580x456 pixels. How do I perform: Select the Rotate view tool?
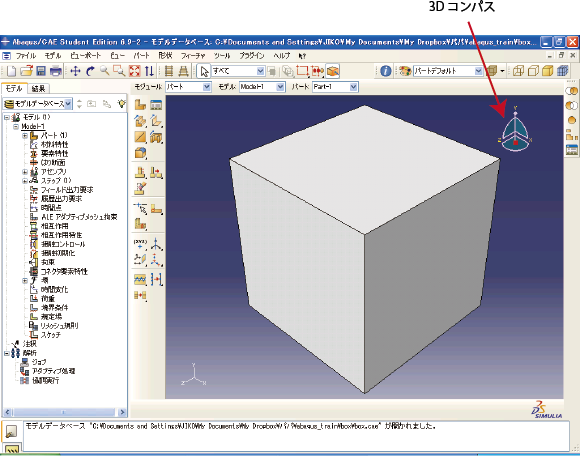(x=90, y=71)
